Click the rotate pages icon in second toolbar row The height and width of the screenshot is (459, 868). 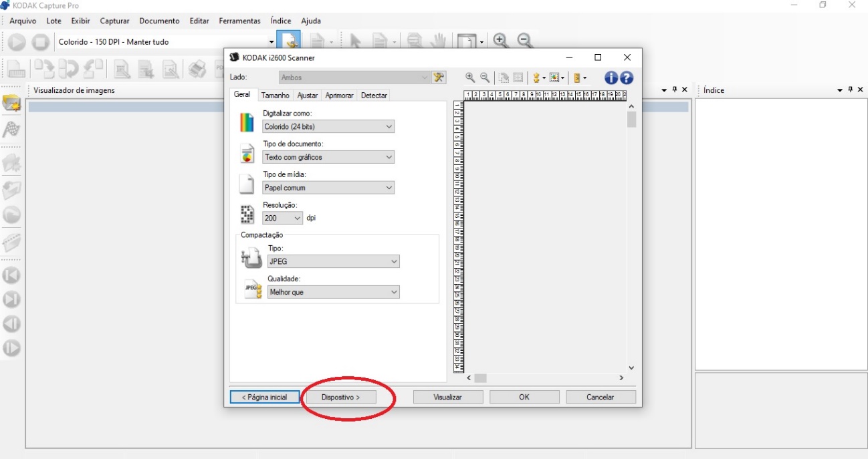68,69
